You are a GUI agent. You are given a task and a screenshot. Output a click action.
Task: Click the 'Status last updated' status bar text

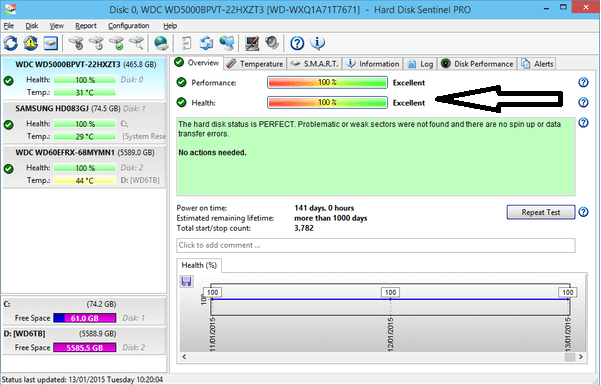tap(82, 380)
